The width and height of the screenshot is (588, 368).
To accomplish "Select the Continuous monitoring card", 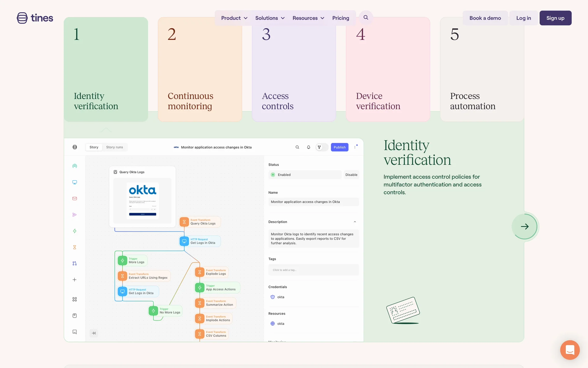I will point(200,69).
